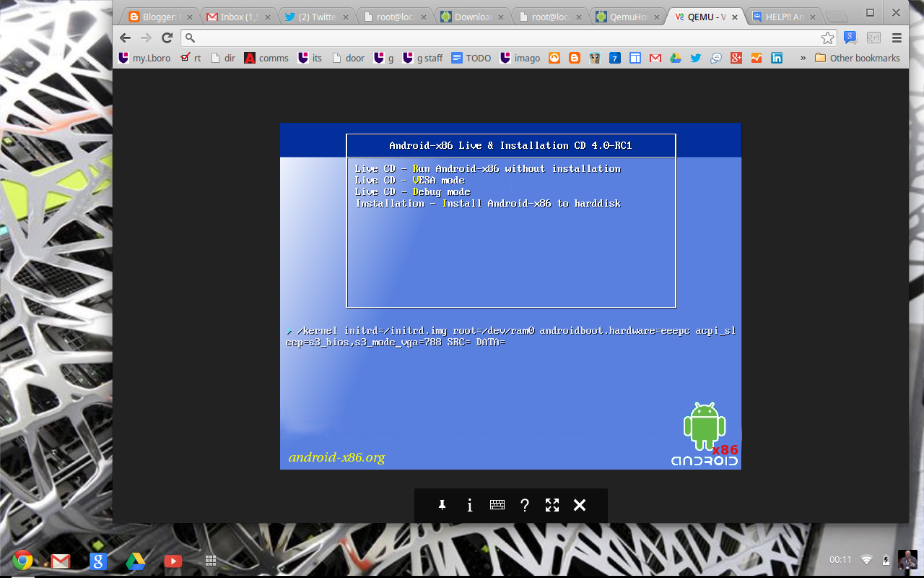The width and height of the screenshot is (924, 578).
Task: Click the Google search extension icon
Action: click(850, 38)
